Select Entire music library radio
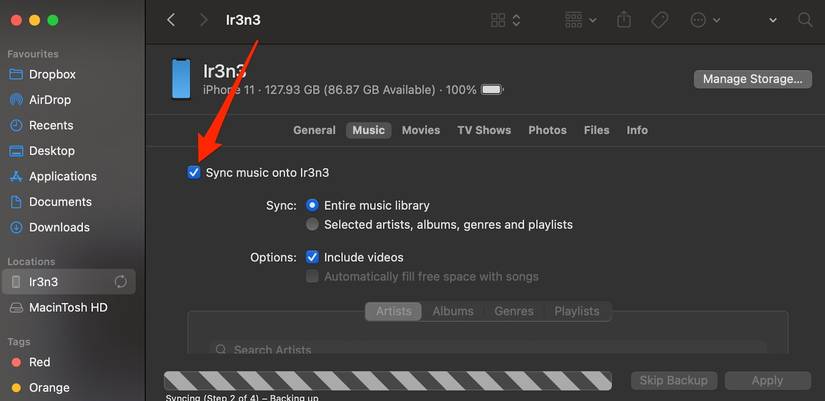 coord(313,205)
